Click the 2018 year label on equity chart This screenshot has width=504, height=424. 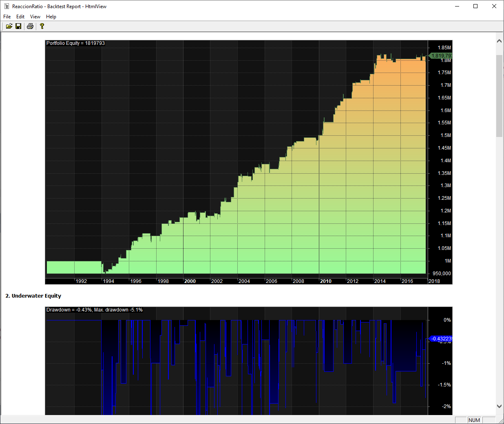pos(434,281)
